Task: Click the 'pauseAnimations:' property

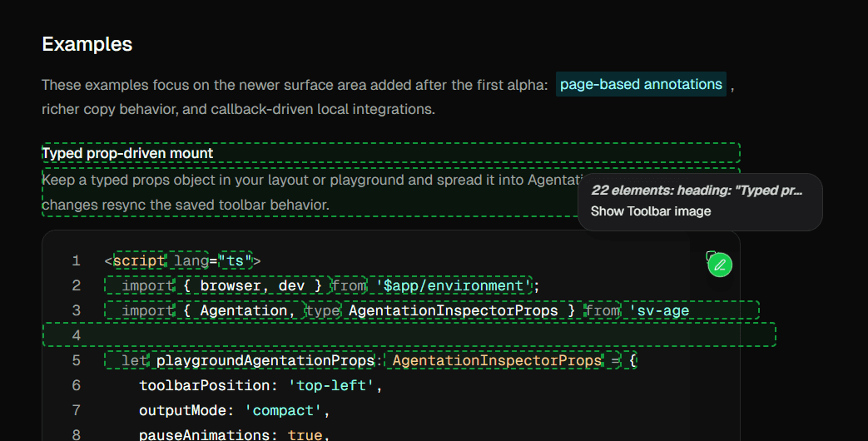Action: coord(208,434)
